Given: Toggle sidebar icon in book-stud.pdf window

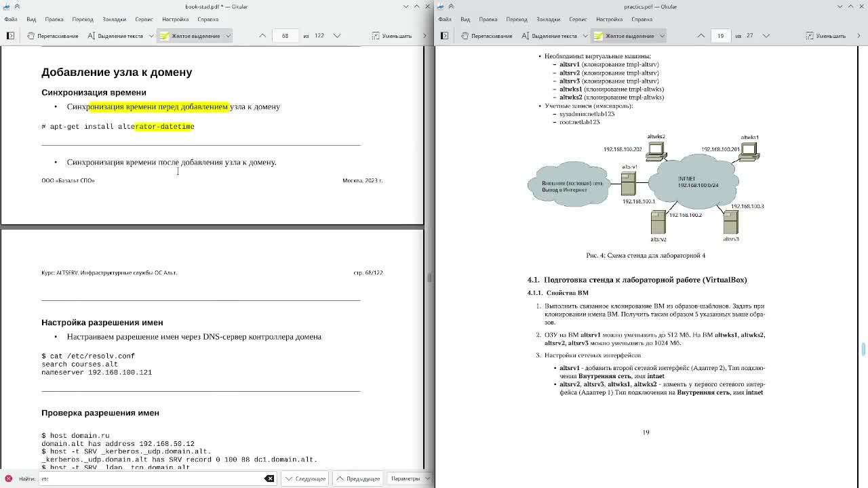Looking at the screenshot, I should (10, 36).
